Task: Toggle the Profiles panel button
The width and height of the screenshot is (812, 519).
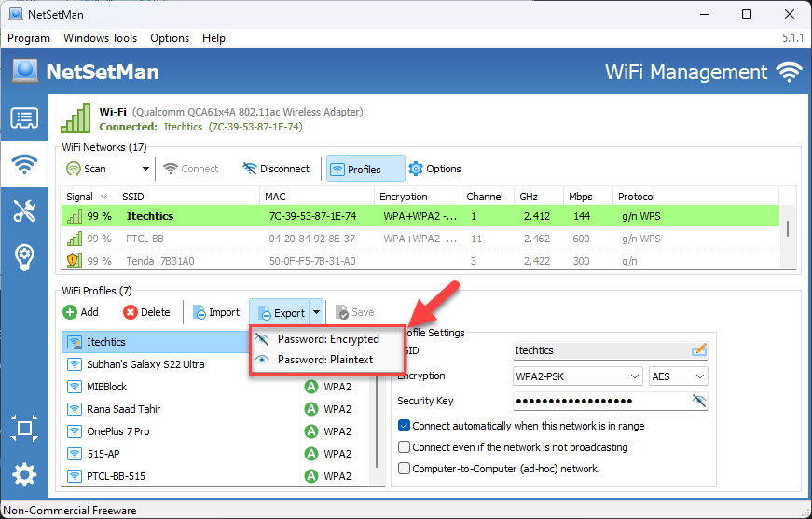Action: tap(365, 169)
